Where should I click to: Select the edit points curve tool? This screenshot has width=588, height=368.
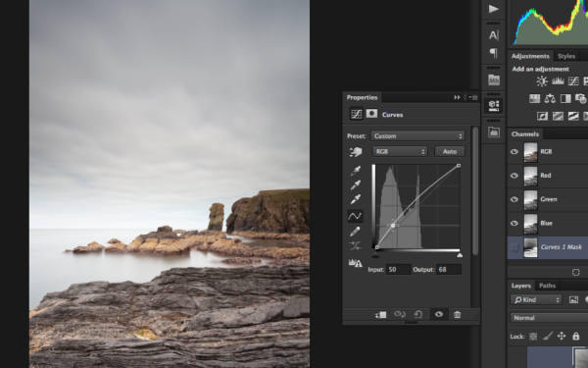click(355, 216)
